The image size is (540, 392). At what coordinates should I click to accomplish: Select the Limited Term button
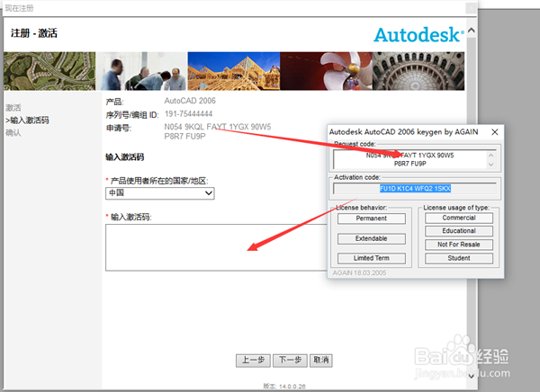point(371,258)
